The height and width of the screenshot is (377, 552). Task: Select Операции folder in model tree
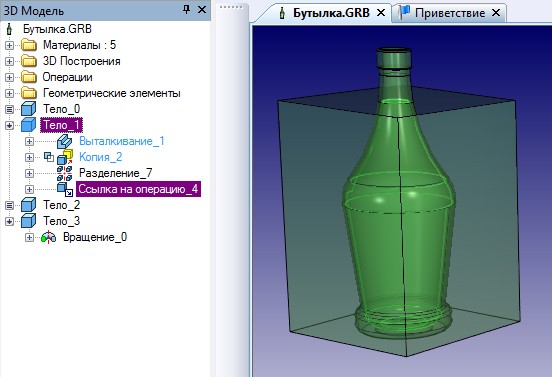tap(68, 77)
